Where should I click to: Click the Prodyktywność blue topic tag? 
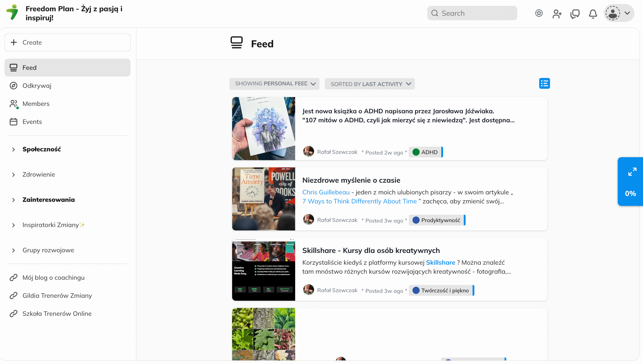click(437, 220)
